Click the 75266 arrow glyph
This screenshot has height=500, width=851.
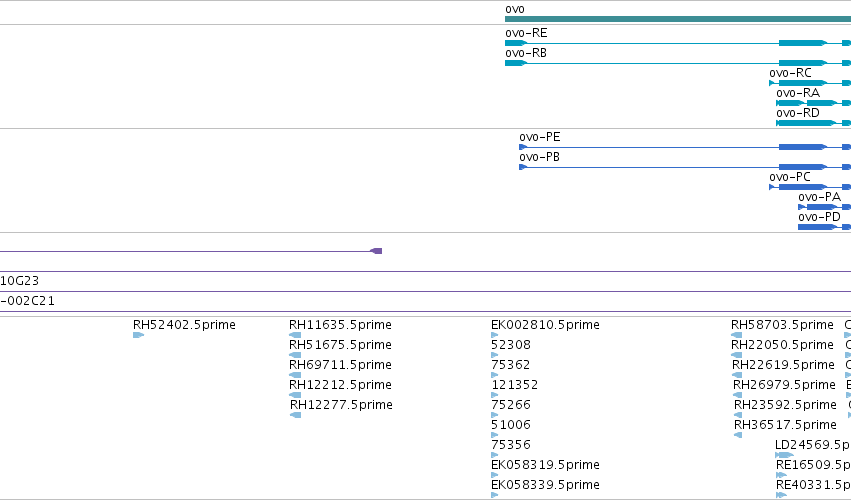tap(494, 415)
